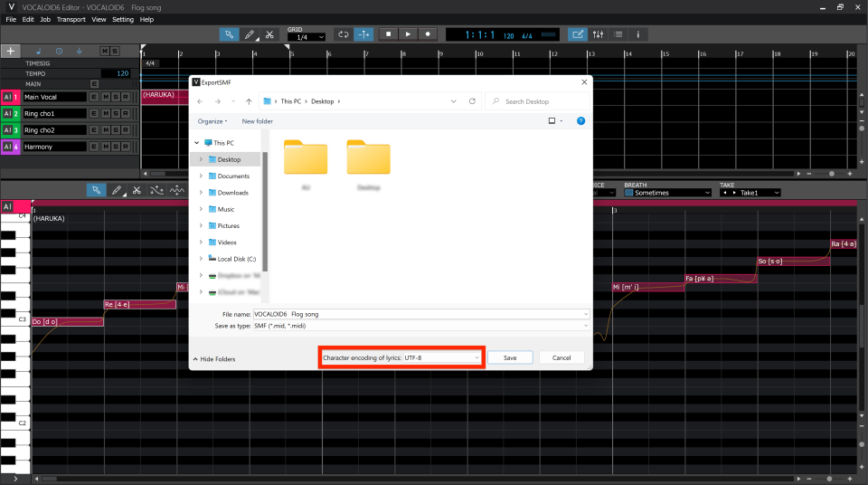Expand the Documents tree item
The height and width of the screenshot is (485, 868).
(201, 176)
